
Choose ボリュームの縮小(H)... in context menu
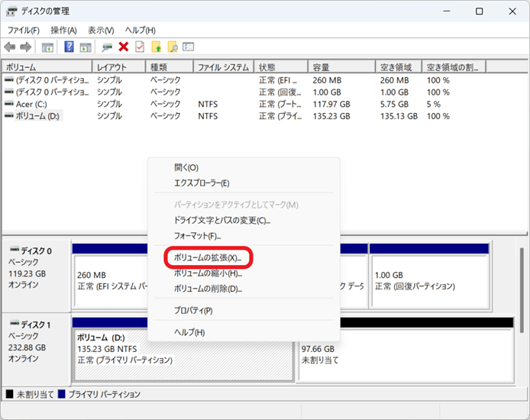pyautogui.click(x=208, y=273)
